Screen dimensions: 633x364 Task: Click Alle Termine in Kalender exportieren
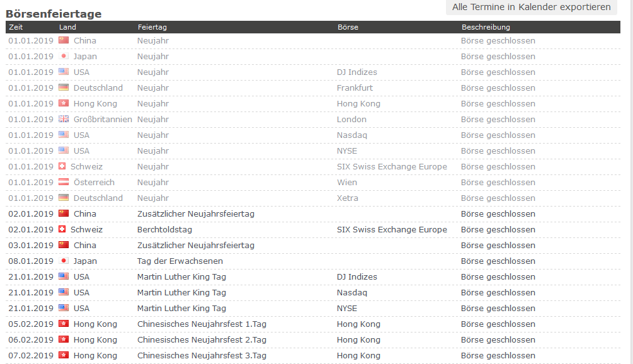532,7
